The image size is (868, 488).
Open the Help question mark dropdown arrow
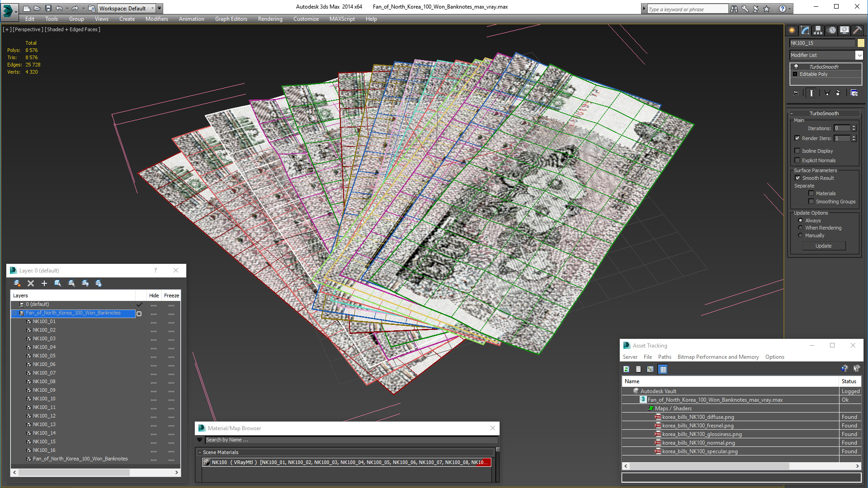click(790, 9)
